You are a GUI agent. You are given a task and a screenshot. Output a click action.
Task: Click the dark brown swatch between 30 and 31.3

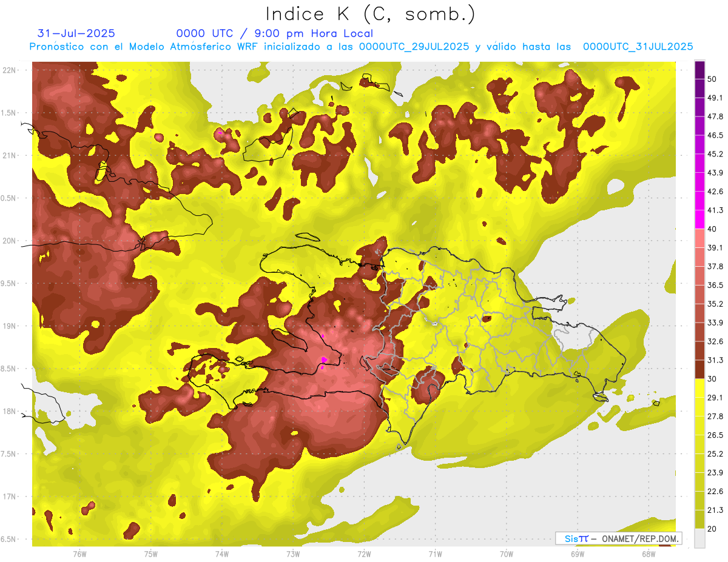pyautogui.click(x=700, y=369)
